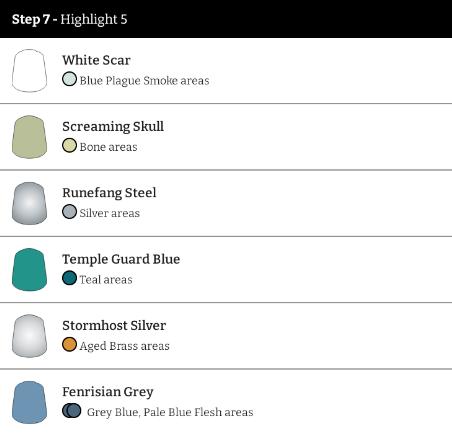Open the Screaming Skull paint name

coord(113,127)
